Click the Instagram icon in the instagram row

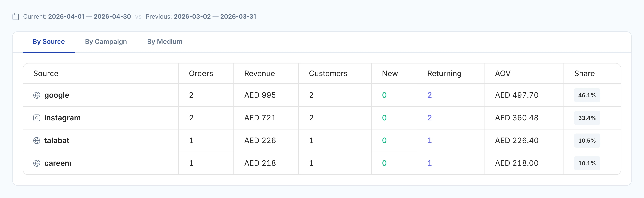point(37,118)
